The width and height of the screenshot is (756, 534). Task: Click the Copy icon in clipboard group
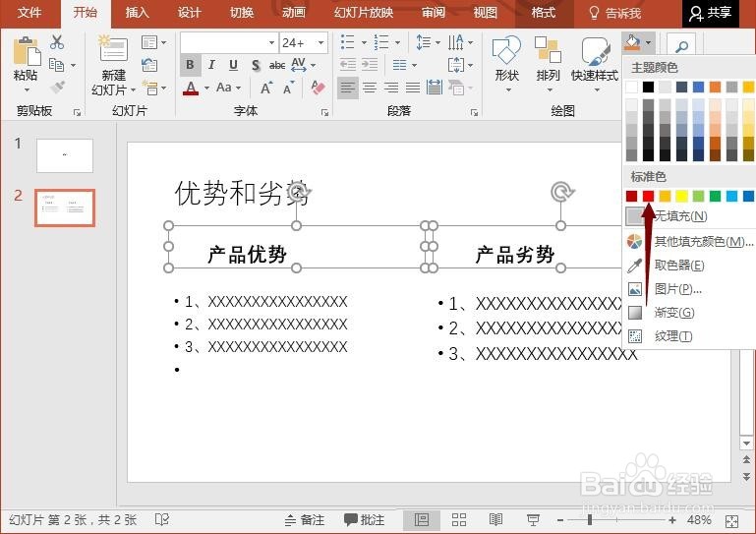pyautogui.click(x=56, y=65)
